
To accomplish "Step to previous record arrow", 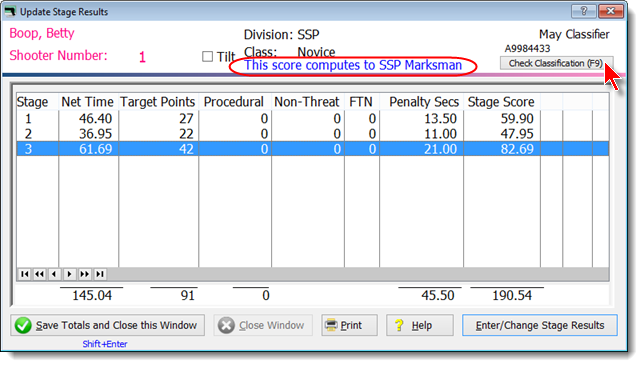I will 55,274.
